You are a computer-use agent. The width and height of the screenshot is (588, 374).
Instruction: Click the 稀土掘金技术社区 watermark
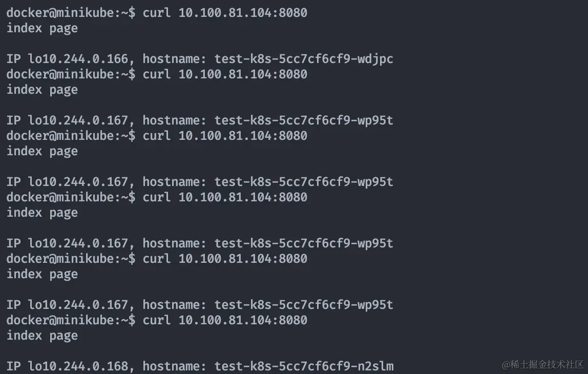click(542, 364)
